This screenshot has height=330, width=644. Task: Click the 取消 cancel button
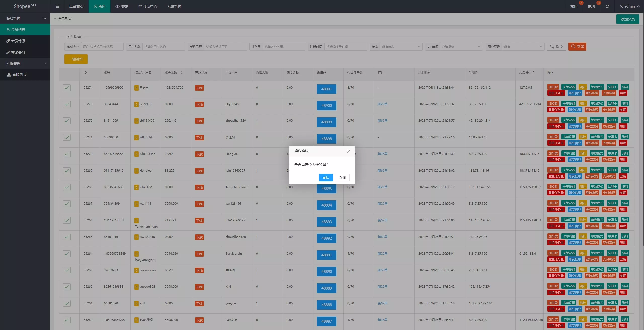tap(342, 178)
